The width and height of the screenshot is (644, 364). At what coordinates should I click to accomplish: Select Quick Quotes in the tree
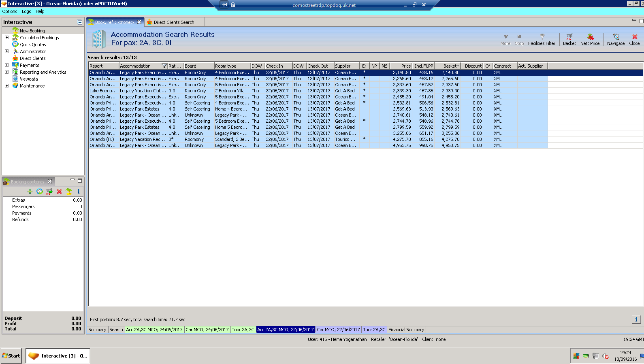coord(33,45)
